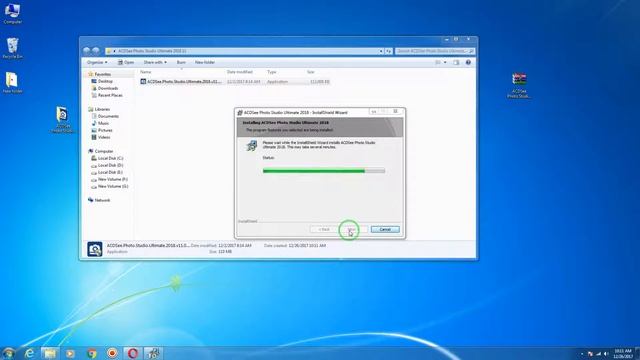Open Local Disk (C:) in navigation pane
The width and height of the screenshot is (640, 360).
click(x=110, y=158)
